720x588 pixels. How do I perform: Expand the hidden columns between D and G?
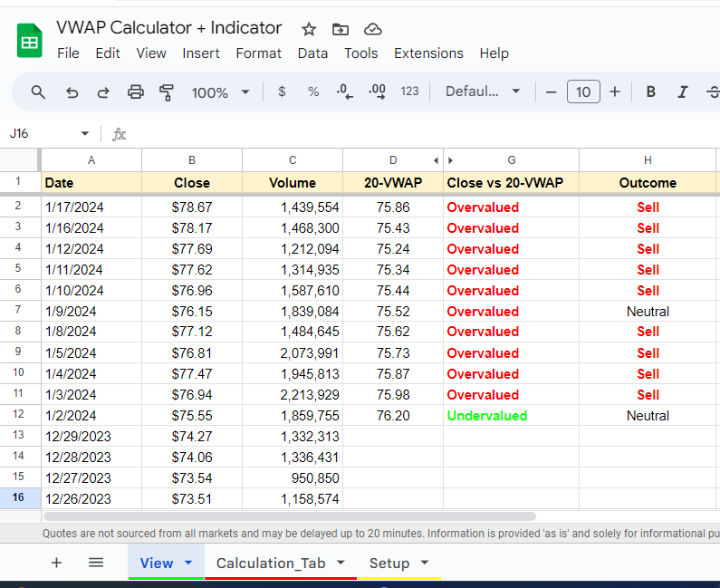click(x=443, y=160)
